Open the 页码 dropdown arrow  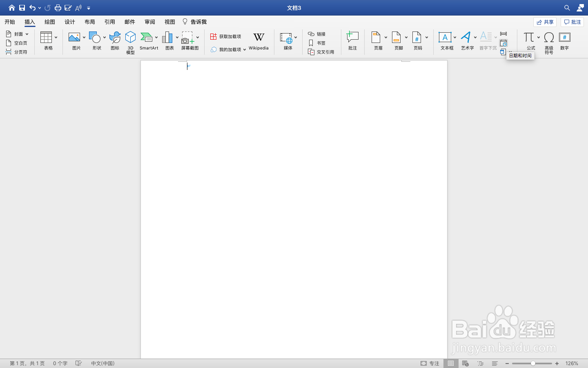tap(427, 38)
